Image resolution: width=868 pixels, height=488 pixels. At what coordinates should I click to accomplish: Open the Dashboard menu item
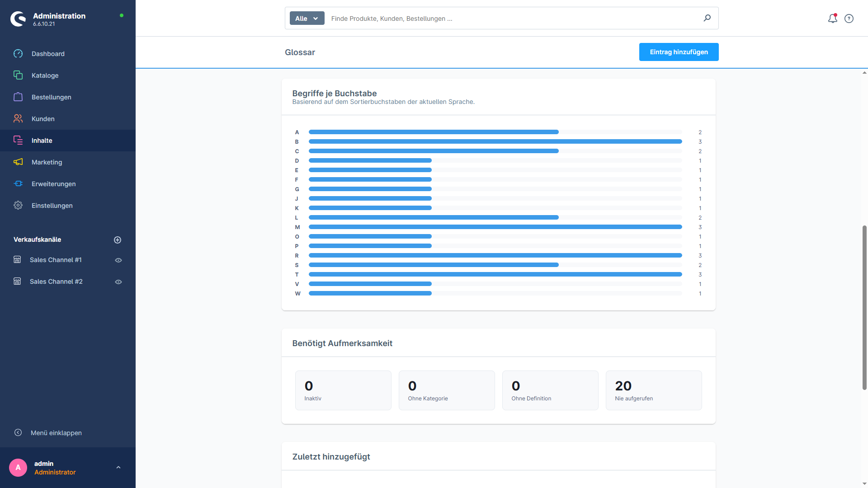(x=68, y=54)
